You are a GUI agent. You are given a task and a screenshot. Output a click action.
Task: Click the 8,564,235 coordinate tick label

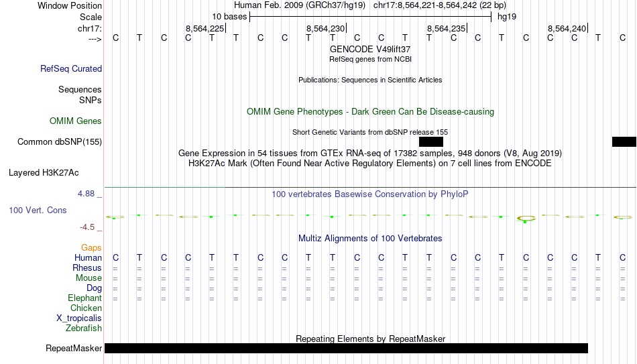click(x=446, y=28)
